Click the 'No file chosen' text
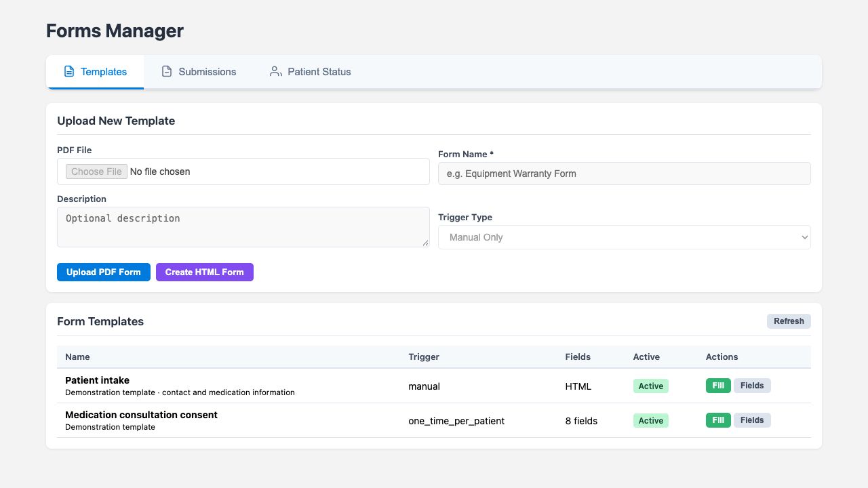Image resolution: width=868 pixels, height=488 pixels. (x=160, y=171)
